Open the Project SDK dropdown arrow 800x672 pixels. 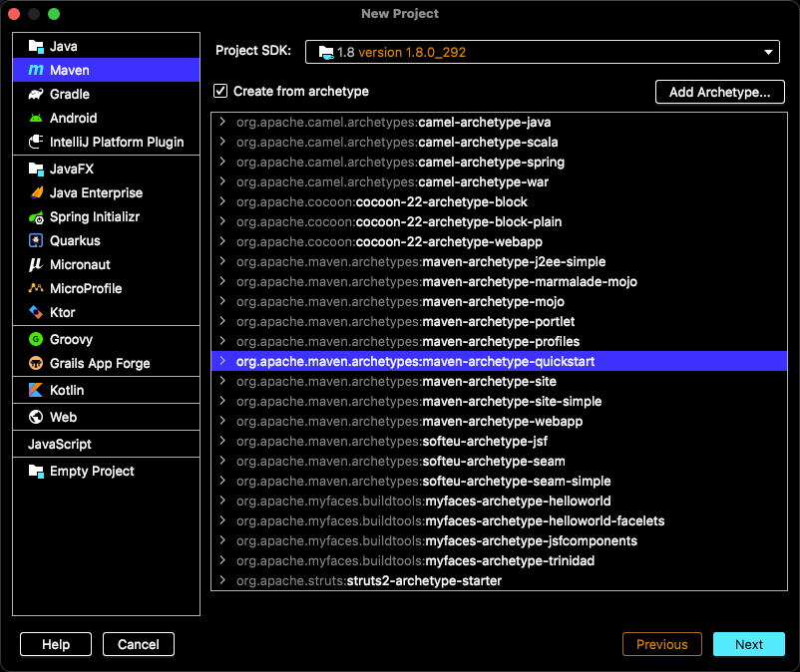pos(768,52)
